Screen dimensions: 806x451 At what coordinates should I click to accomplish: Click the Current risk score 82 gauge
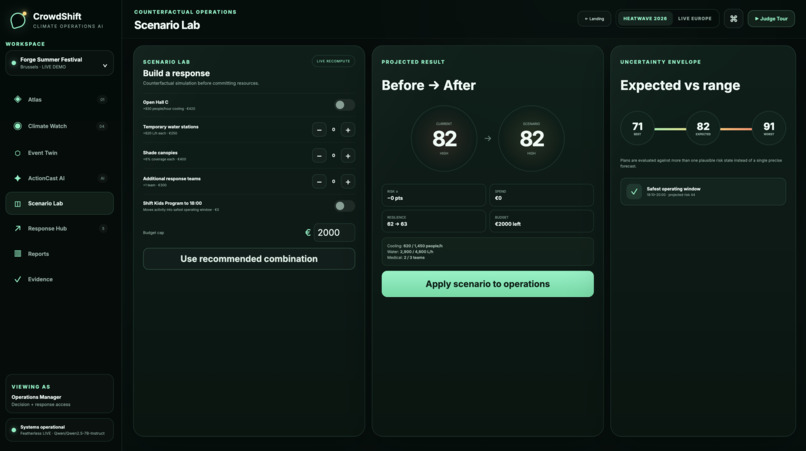tap(444, 138)
